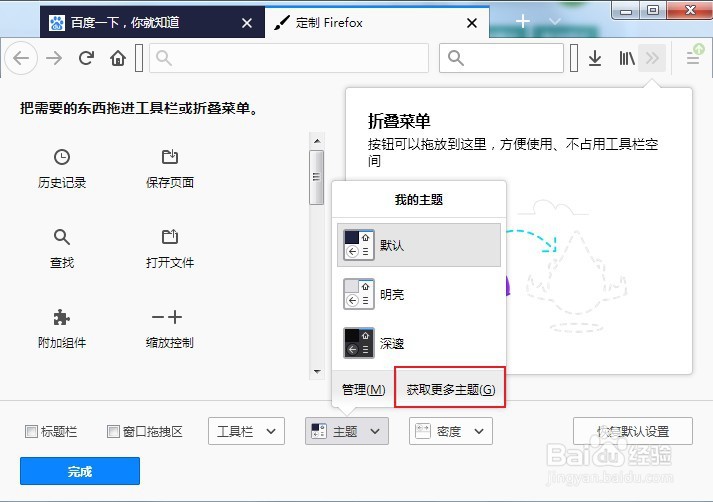Select the 定制 Firefox tab

pyautogui.click(x=377, y=22)
